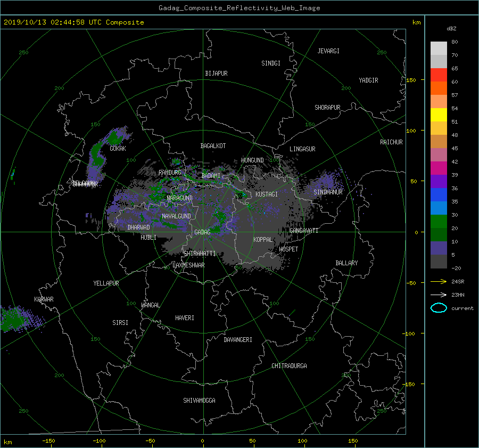Click the HAVERI city label

185,317
